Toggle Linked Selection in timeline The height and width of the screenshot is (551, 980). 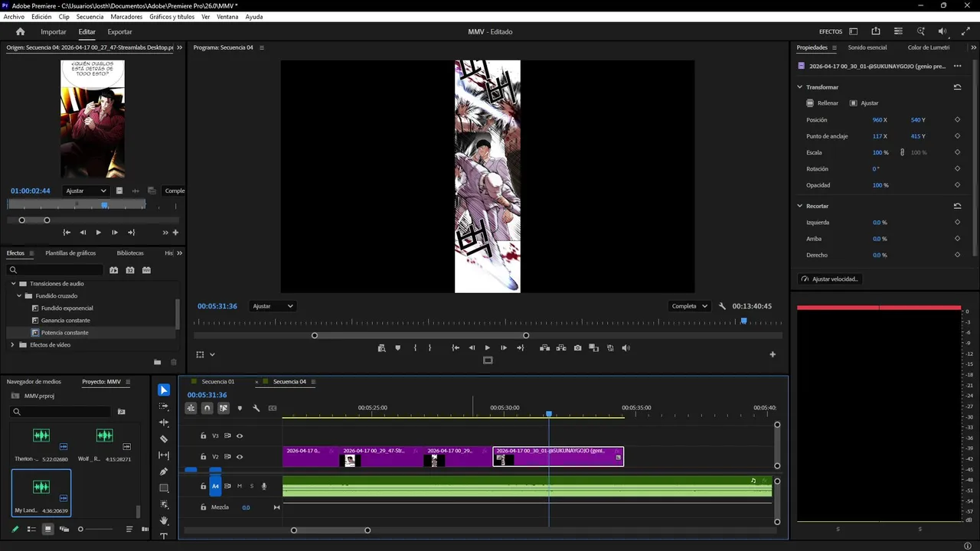224,408
